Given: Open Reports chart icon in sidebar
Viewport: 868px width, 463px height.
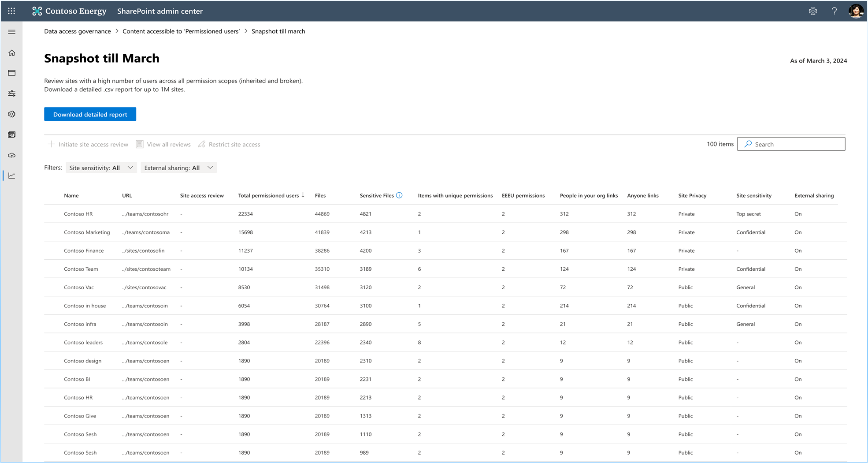Looking at the screenshot, I should click(12, 175).
